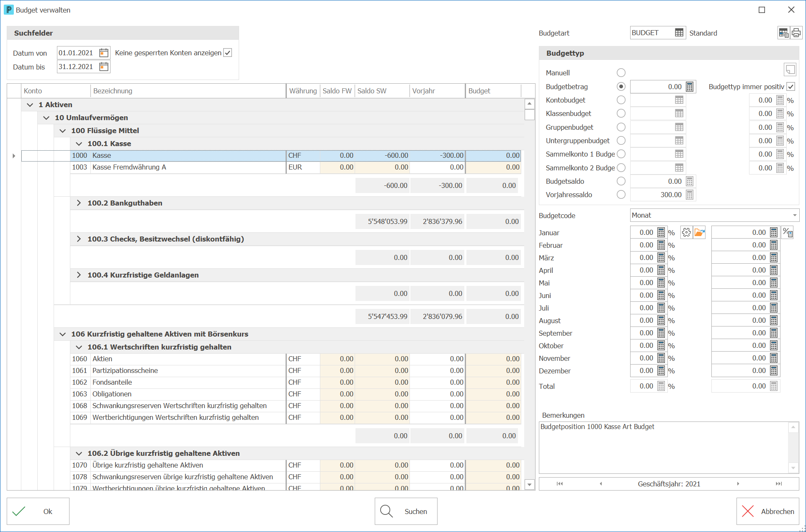This screenshot has width=806, height=532.
Task: Collapse the 10 Umlaufvermögen group
Action: pyautogui.click(x=46, y=118)
